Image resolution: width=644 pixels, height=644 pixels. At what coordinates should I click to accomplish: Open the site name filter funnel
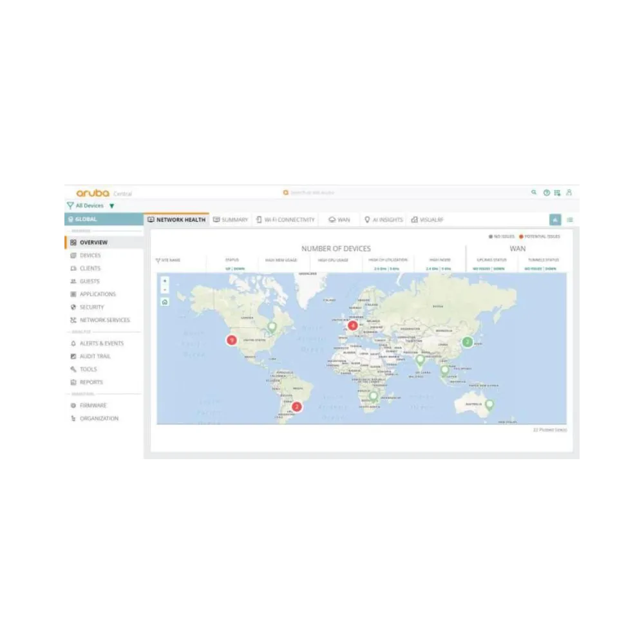pyautogui.click(x=157, y=259)
